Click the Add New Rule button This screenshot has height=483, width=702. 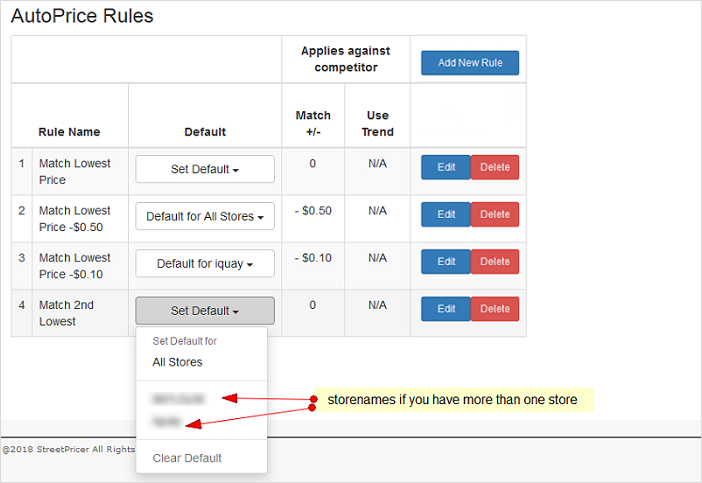[x=470, y=63]
